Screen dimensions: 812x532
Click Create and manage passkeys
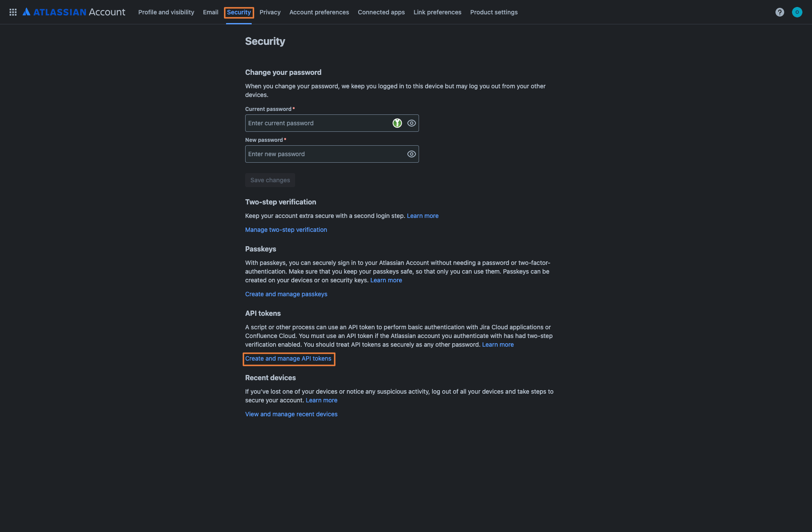286,294
